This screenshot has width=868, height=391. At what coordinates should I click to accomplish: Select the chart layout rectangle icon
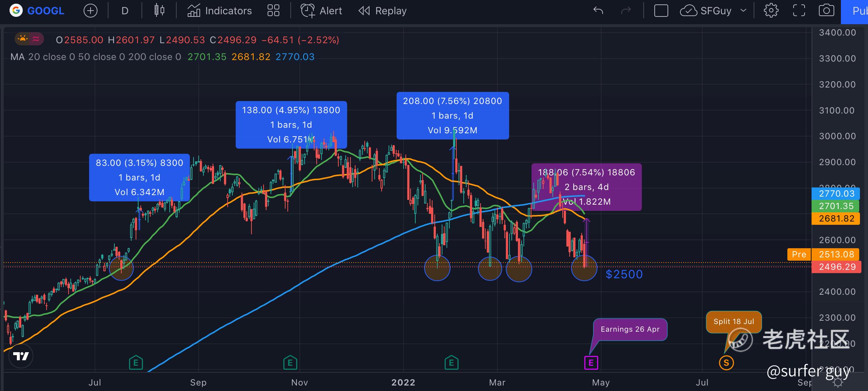(x=661, y=11)
